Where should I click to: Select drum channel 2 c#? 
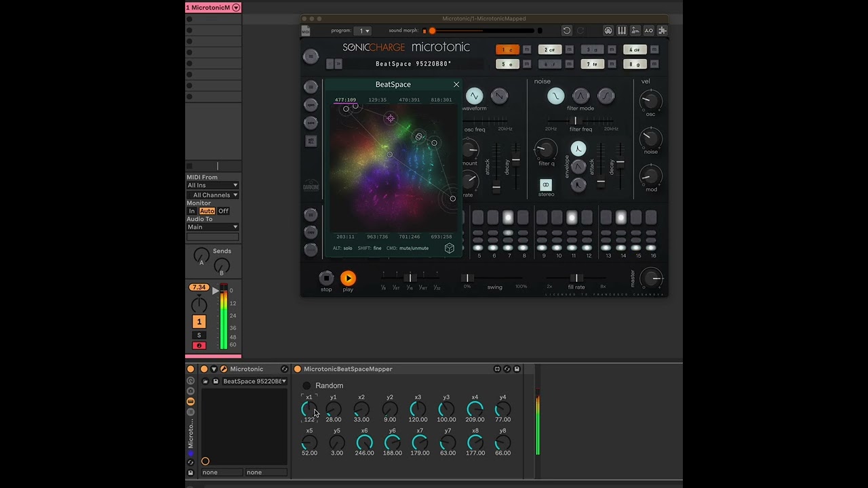[x=550, y=49]
